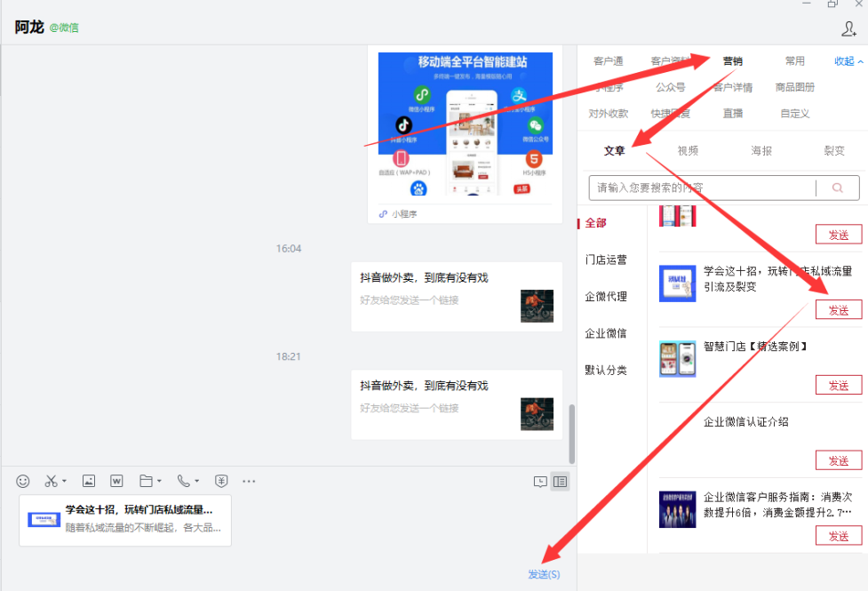The height and width of the screenshot is (591, 868).
Task: Select the 视频 content tab
Action: coord(688,151)
